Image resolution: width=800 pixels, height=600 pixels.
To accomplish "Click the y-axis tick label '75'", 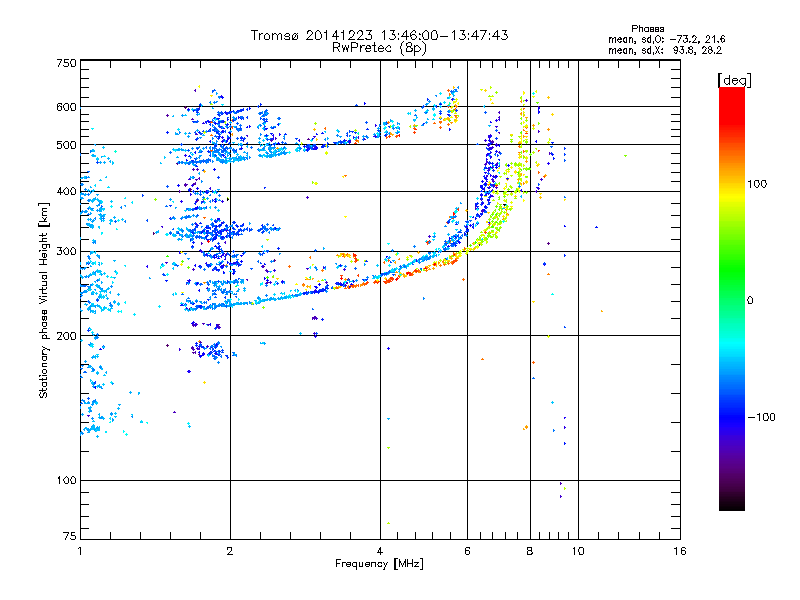I will point(70,536).
